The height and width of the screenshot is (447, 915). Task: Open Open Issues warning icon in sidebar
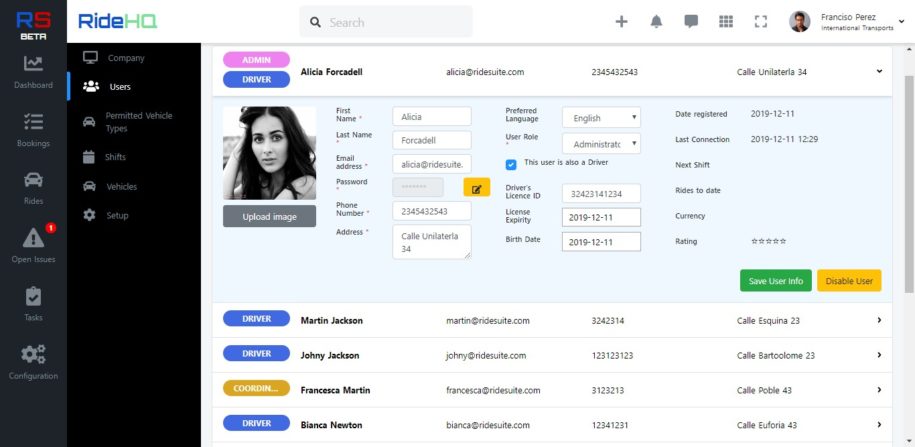click(x=33, y=238)
